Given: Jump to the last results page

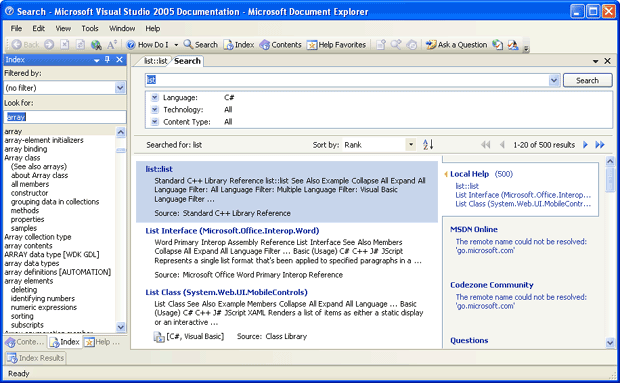Looking at the screenshot, I should click(600, 145).
